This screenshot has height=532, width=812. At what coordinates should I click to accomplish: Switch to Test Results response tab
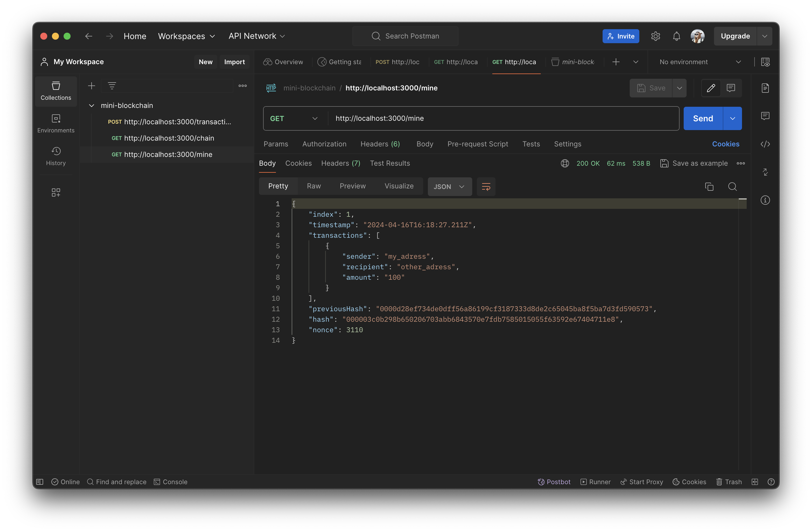[390, 163]
